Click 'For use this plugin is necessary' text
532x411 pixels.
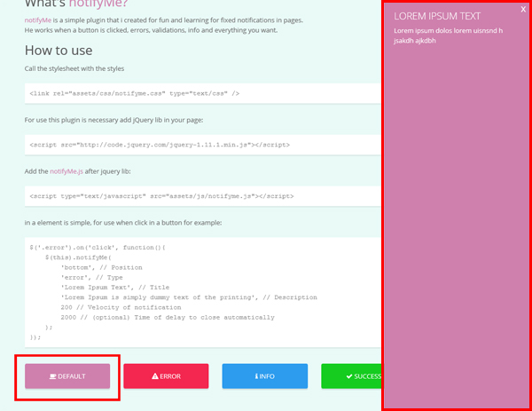113,120
